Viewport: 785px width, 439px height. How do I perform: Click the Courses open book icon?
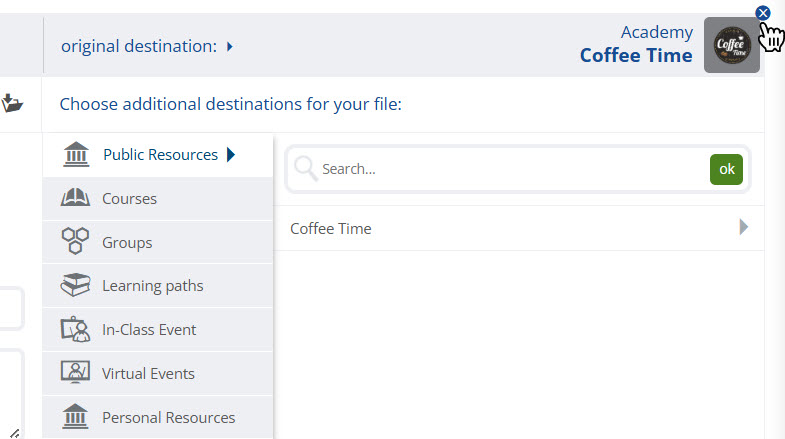coord(75,199)
